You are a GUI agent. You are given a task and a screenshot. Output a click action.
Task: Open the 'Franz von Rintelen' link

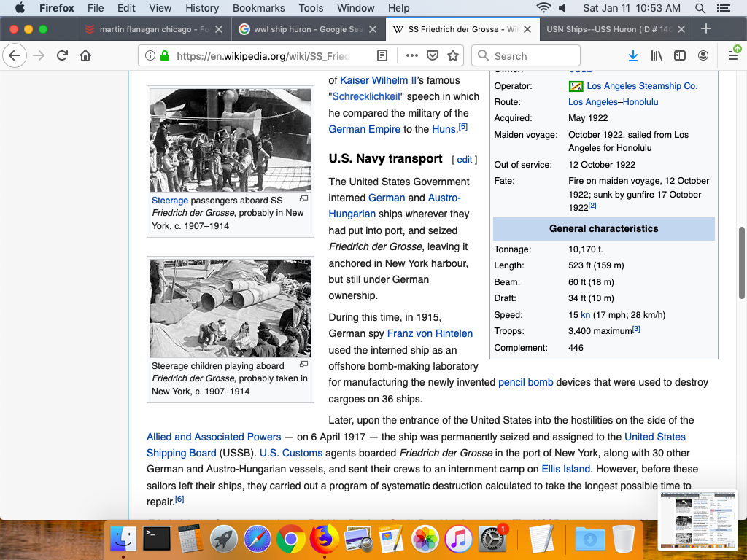(x=430, y=333)
